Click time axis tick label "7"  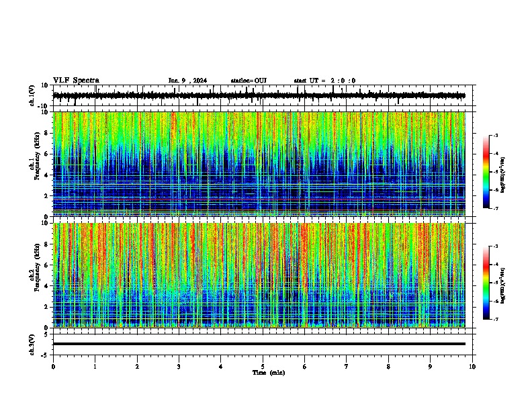pos(347,367)
